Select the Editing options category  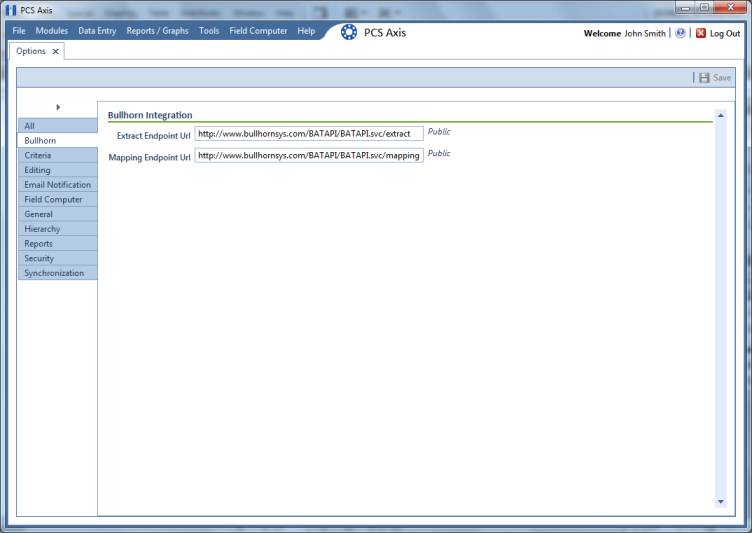pyautogui.click(x=58, y=170)
